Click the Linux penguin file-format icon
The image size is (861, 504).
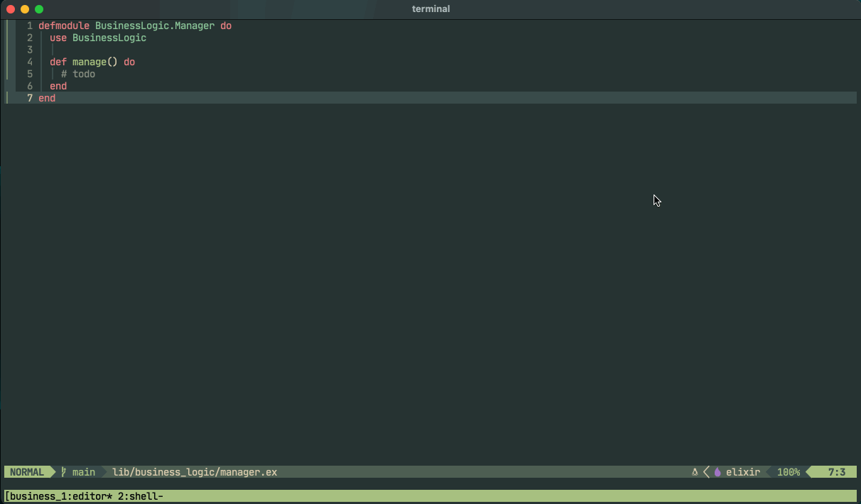[694, 472]
